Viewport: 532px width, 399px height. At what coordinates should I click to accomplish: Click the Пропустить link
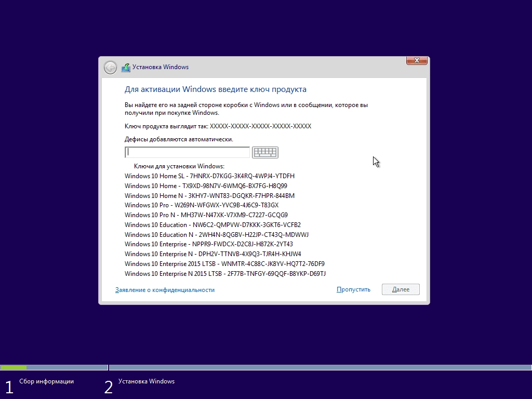tap(353, 289)
